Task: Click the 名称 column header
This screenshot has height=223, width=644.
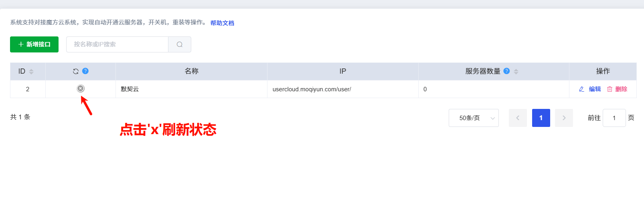Action: coord(191,71)
